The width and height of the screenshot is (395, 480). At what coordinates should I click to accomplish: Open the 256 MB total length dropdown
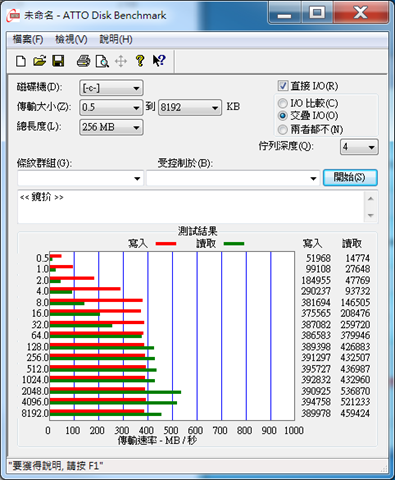[x=111, y=127]
